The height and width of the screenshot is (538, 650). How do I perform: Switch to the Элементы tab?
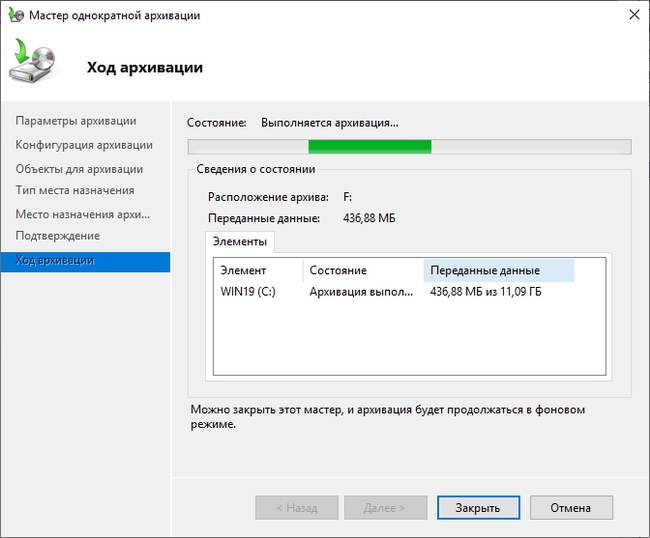(x=239, y=242)
